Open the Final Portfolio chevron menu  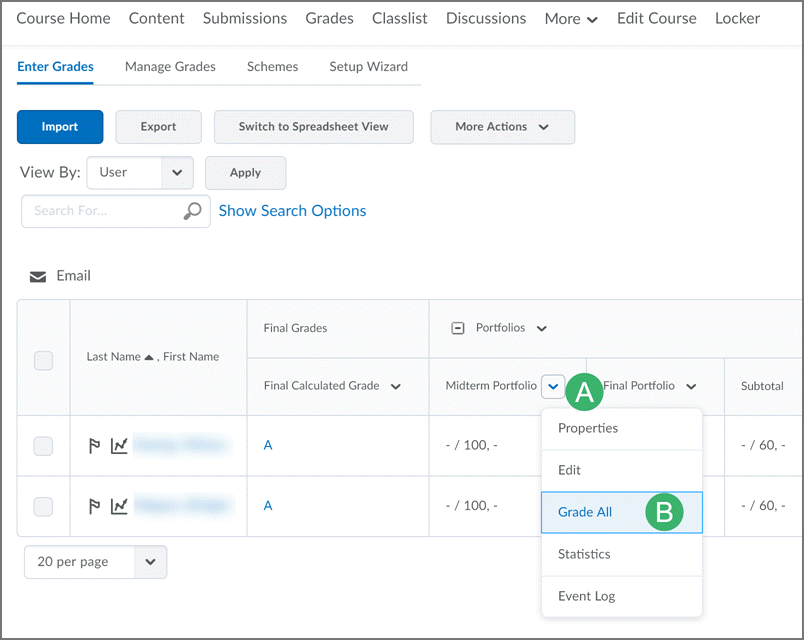[691, 386]
